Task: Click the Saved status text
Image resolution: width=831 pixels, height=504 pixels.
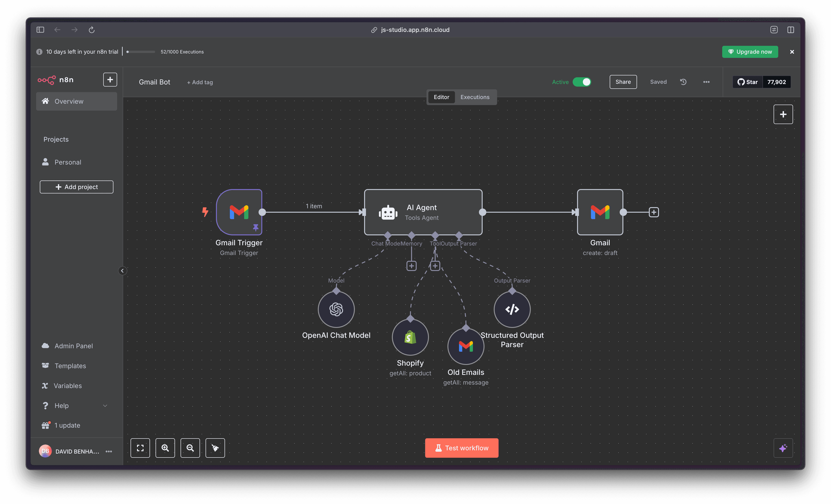Action: pyautogui.click(x=658, y=82)
